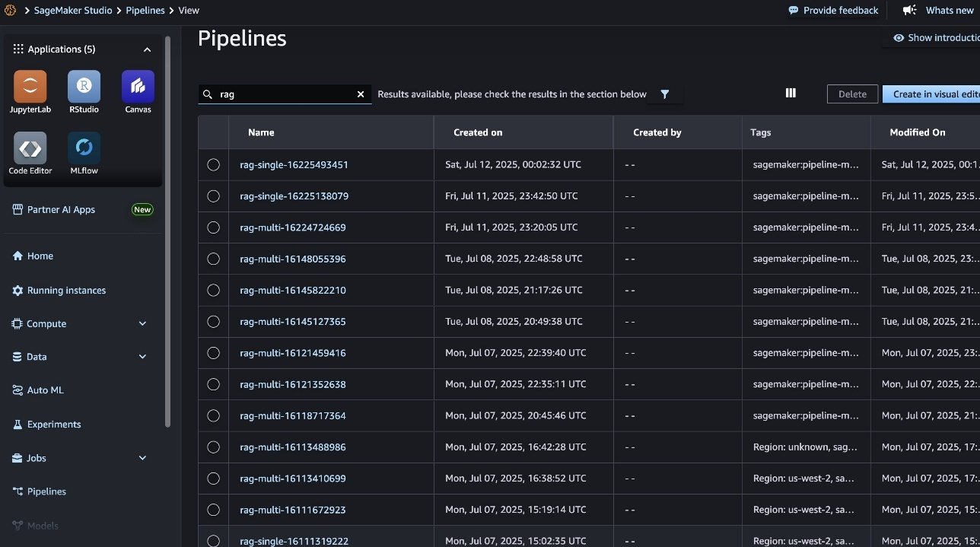This screenshot has width=980, height=547.
Task: Click SageMaker Studio in the breadcrumb
Action: (x=73, y=11)
